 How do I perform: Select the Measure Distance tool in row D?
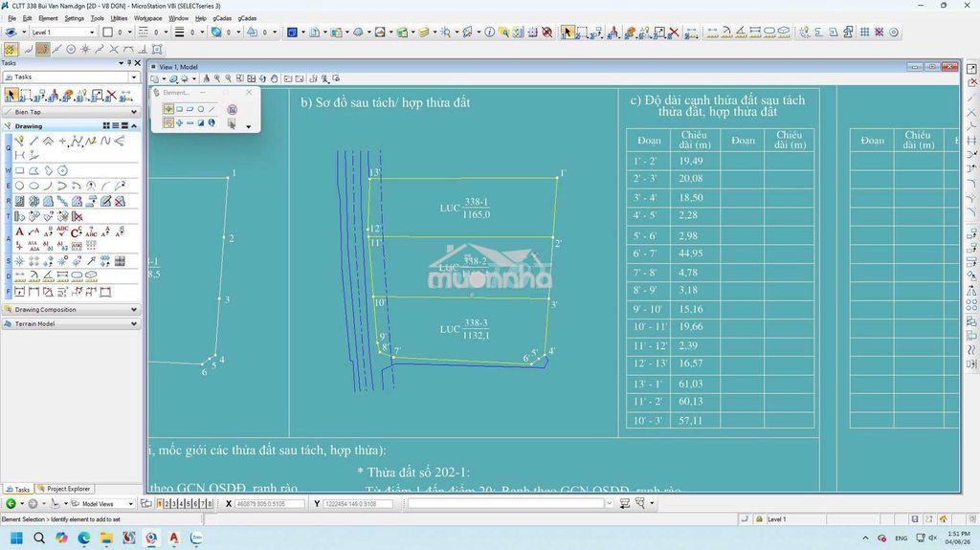click(x=19, y=275)
